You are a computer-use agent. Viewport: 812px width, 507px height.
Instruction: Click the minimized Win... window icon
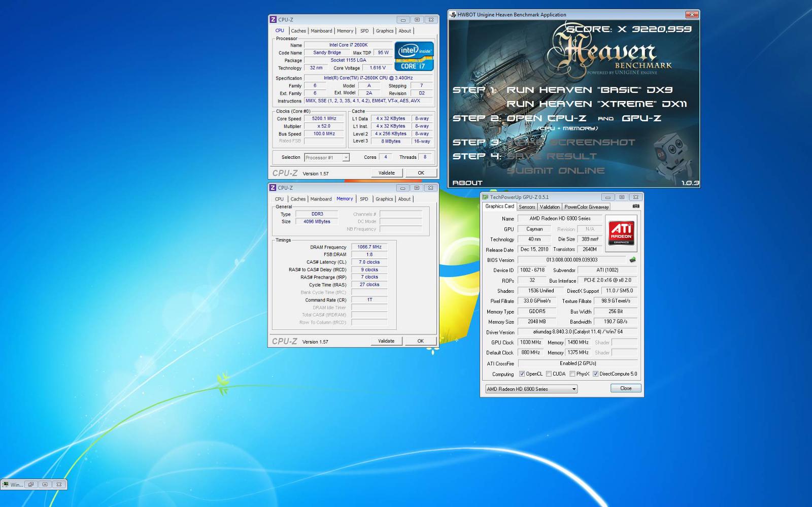6,485
